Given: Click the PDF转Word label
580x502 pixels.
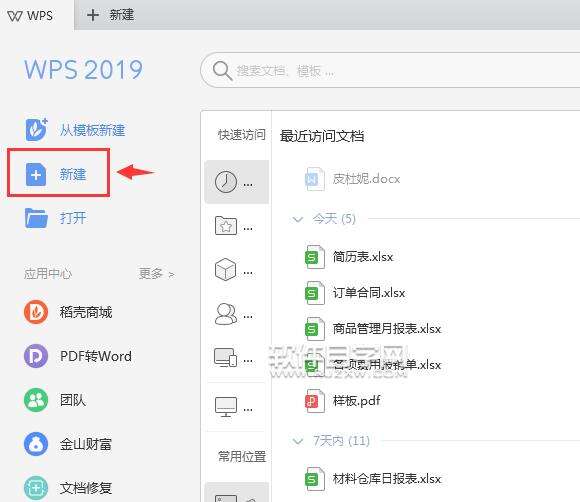Looking at the screenshot, I should [96, 356].
